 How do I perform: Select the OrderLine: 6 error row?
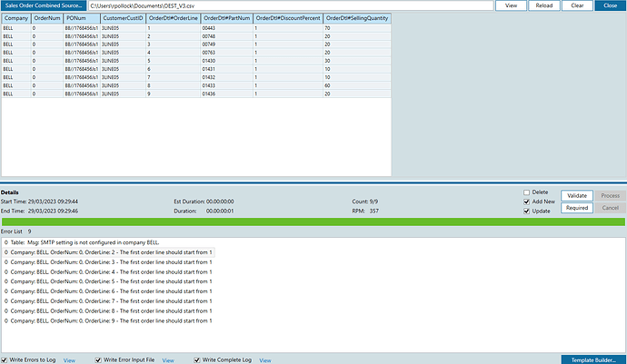108,291
